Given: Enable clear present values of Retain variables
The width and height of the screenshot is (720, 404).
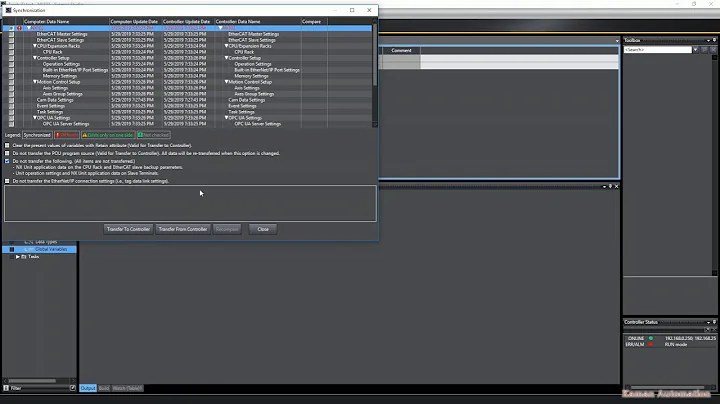Looking at the screenshot, I should pos(7,145).
